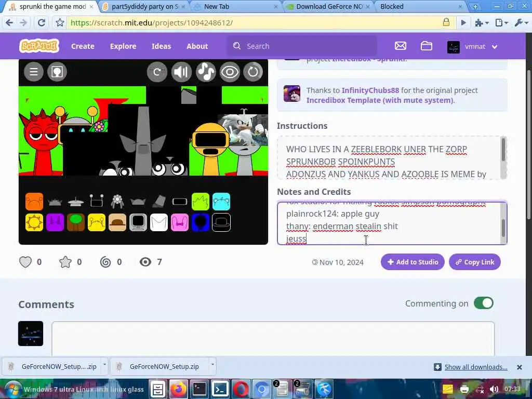Select the blue with black head icon
Viewport: 532px width, 399px height.
click(x=201, y=222)
